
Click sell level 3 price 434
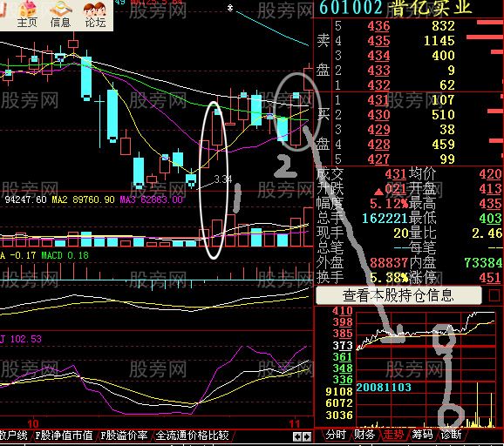coord(378,56)
